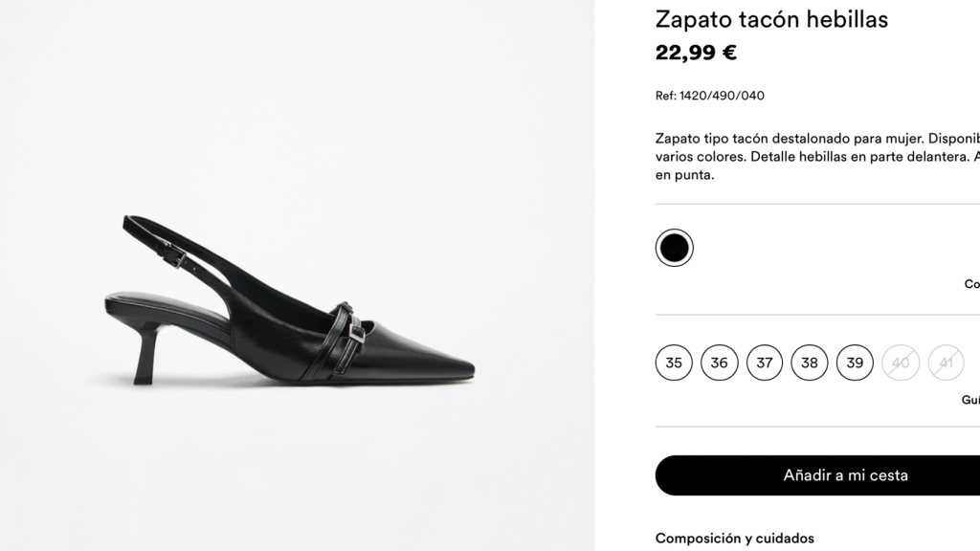Choose size 36

(x=719, y=364)
